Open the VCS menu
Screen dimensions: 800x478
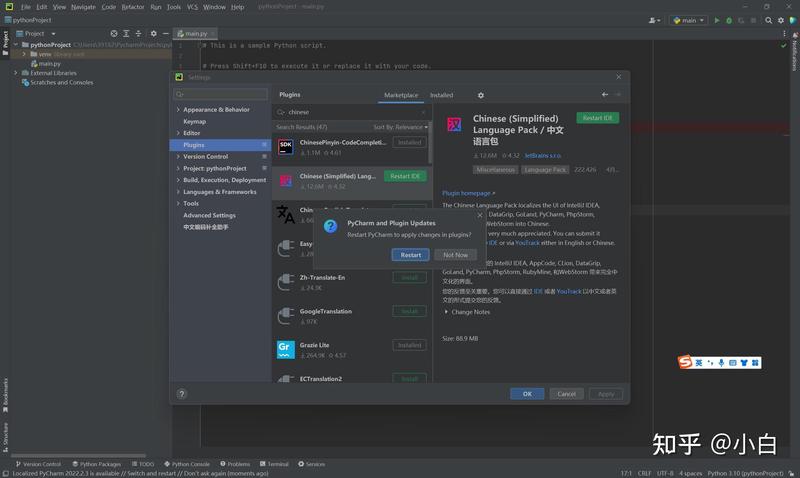tap(192, 7)
